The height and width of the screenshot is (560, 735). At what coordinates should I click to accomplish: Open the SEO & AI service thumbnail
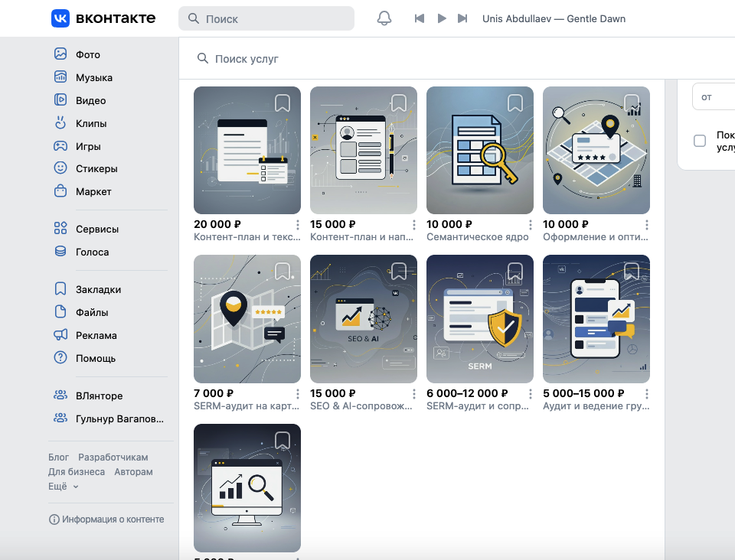tap(363, 319)
